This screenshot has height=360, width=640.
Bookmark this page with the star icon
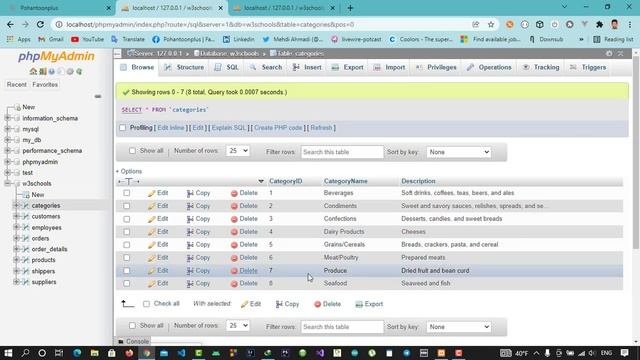click(x=491, y=24)
